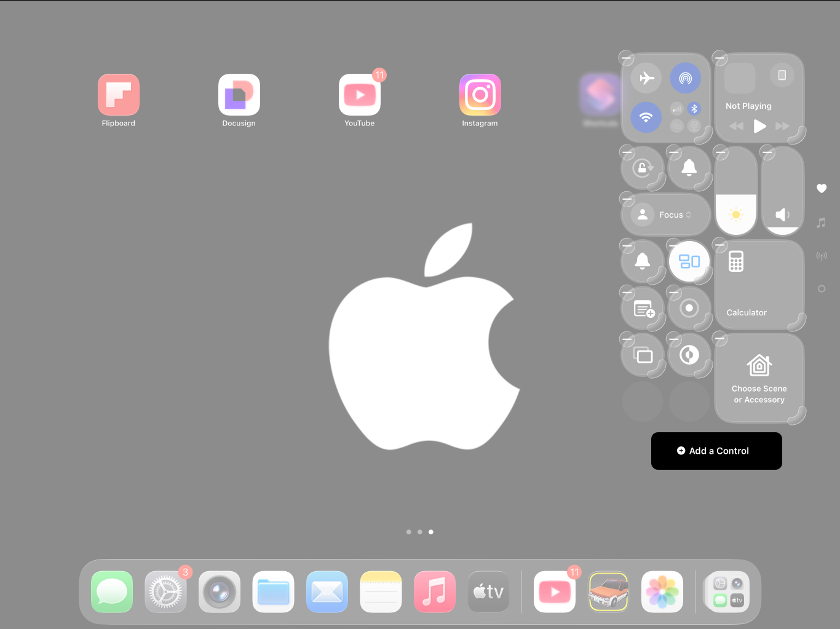
Task: Toggle Dark Mode
Action: point(689,355)
